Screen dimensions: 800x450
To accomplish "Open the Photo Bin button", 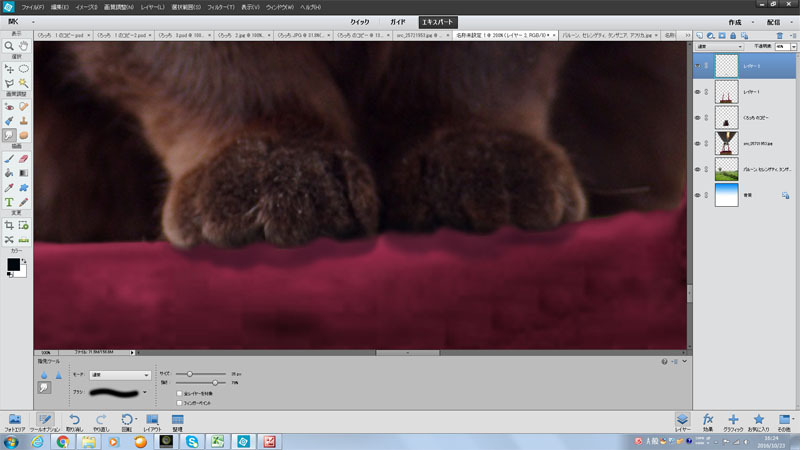I will 15,422.
